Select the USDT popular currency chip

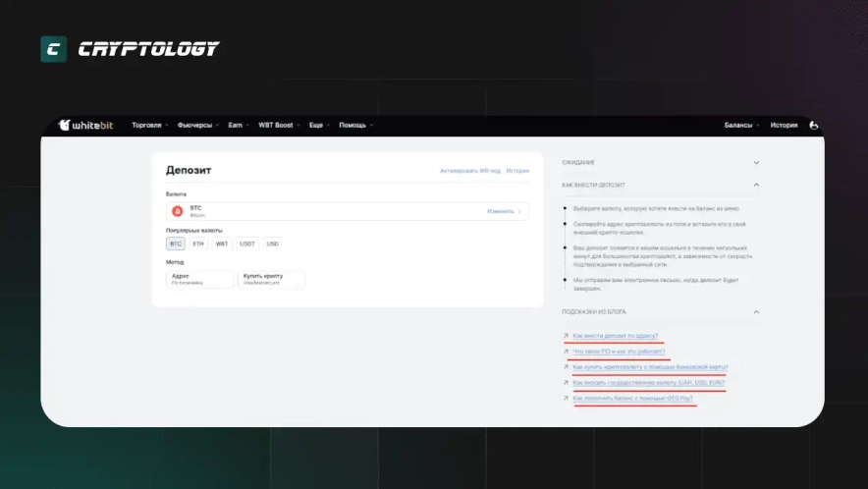click(247, 244)
